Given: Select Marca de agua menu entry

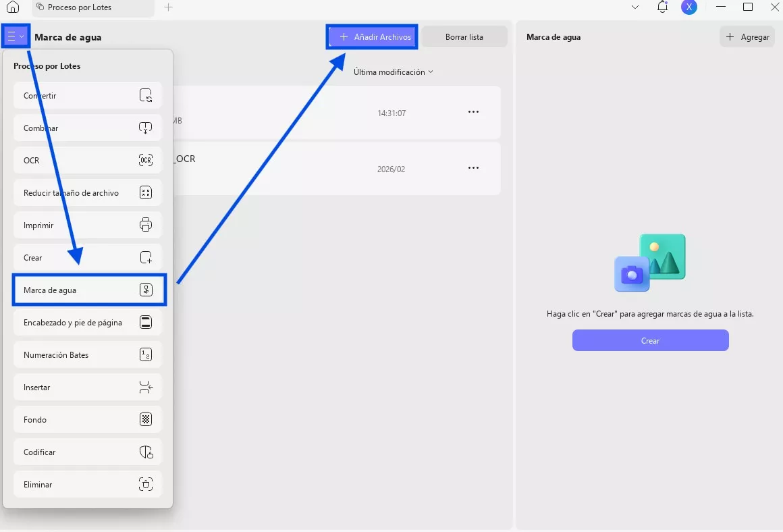Looking at the screenshot, I should [x=89, y=290].
